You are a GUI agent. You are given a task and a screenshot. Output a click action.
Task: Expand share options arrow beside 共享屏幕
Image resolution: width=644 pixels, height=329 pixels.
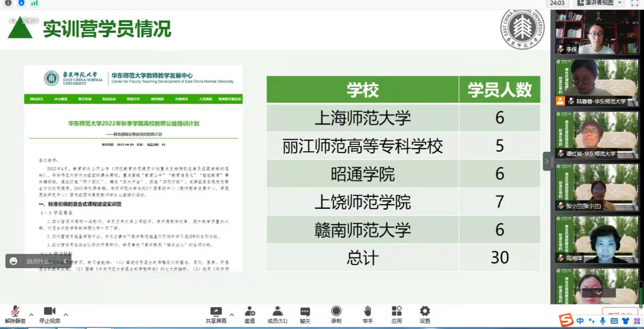[x=231, y=314]
